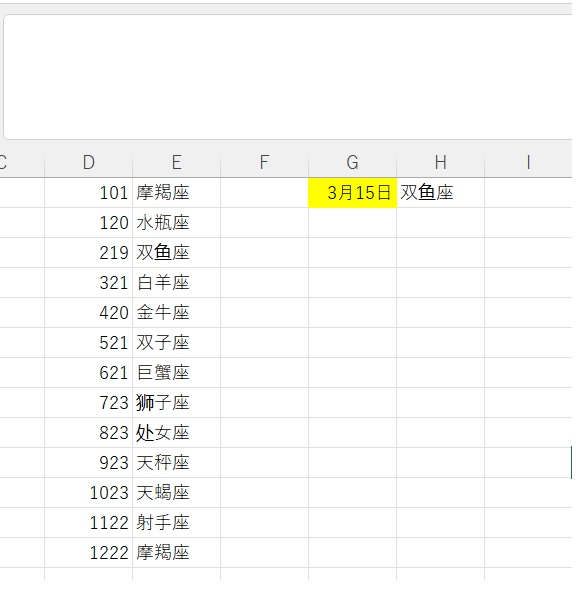
Task: Click the 天秤座 cell
Action: [x=177, y=463]
